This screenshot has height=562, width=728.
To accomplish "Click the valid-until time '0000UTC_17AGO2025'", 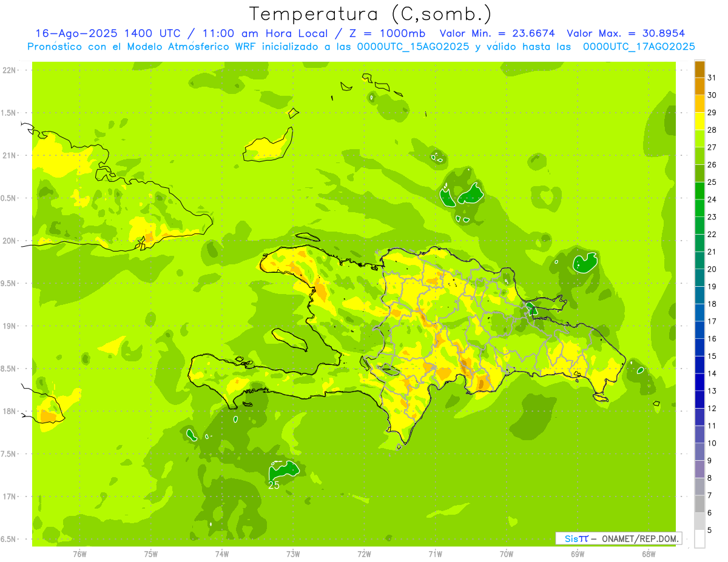I will (639, 47).
